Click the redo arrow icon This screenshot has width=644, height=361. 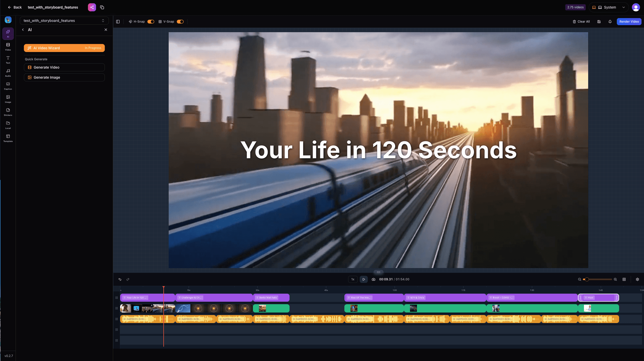click(x=128, y=280)
